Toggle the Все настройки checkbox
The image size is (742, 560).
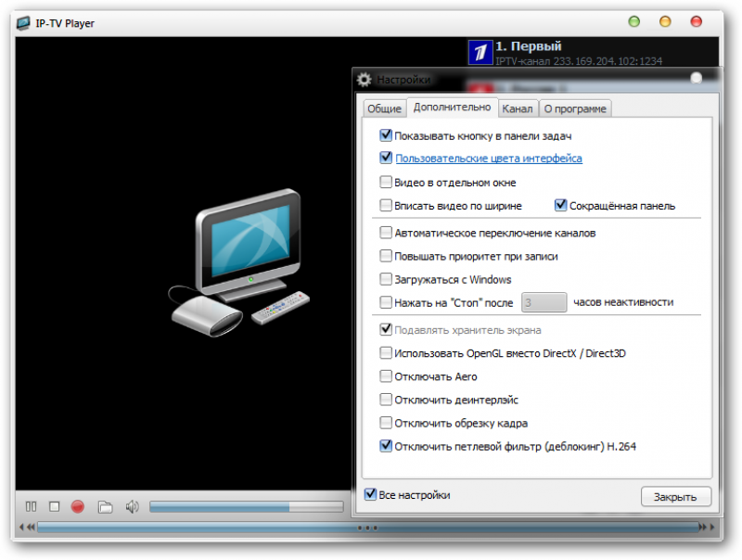tap(370, 494)
